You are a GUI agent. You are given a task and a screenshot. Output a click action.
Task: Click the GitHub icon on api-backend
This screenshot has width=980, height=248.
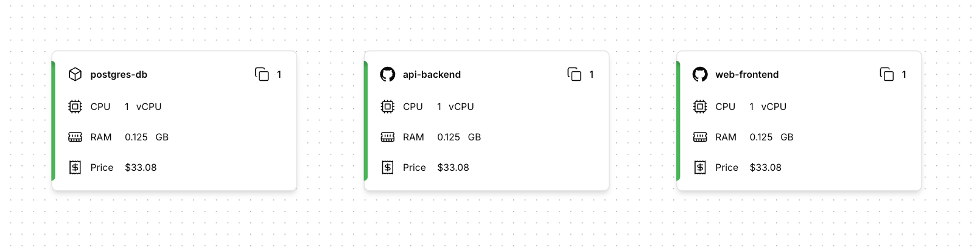[387, 74]
